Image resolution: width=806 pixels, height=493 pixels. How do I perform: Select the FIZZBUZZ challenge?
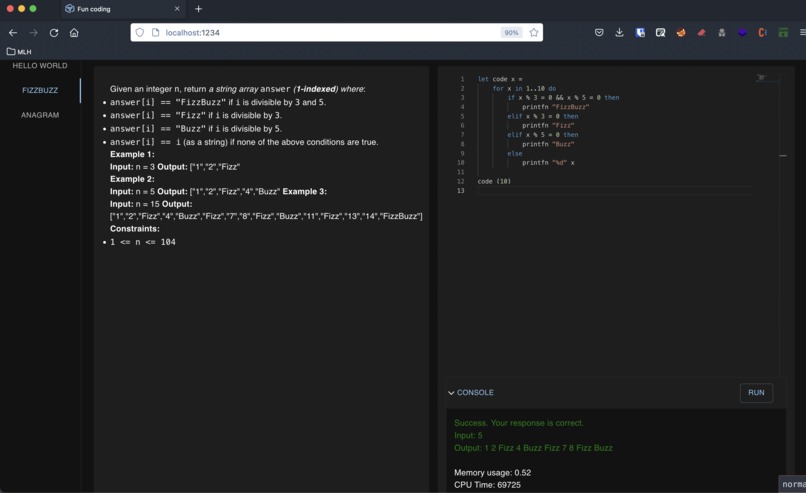click(40, 90)
